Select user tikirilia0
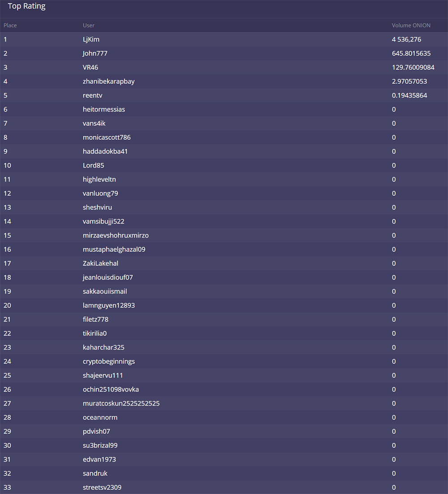Screen dimensions: 448x494 [x=95, y=334]
